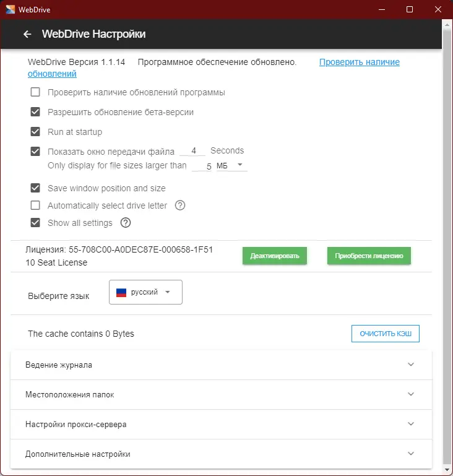Click the 10 Seat License text
Image resolution: width=453 pixels, height=476 pixels.
pyautogui.click(x=56, y=262)
